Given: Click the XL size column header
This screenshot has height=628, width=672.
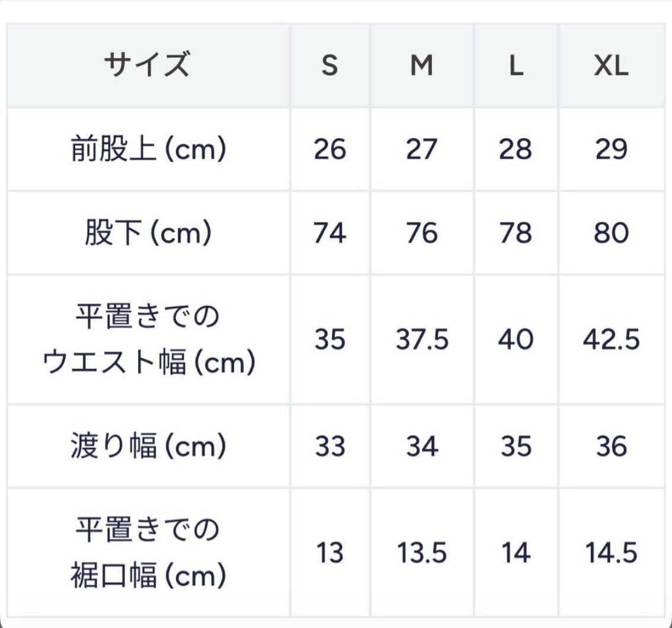Looking at the screenshot, I should click(x=611, y=65).
